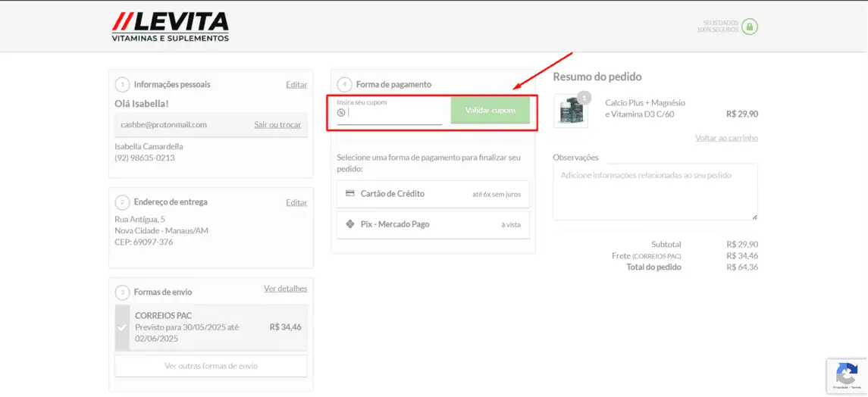This screenshot has width=868, height=397.
Task: Click the Validar cupom button
Action: click(490, 110)
